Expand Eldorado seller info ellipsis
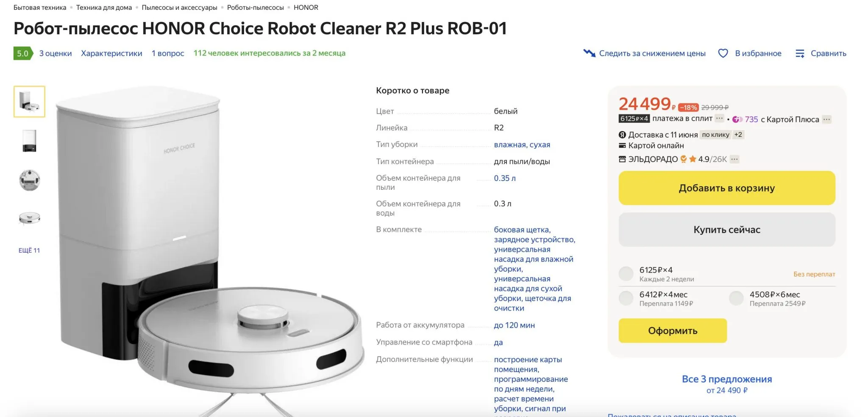The width and height of the screenshot is (868, 417). [x=734, y=159]
